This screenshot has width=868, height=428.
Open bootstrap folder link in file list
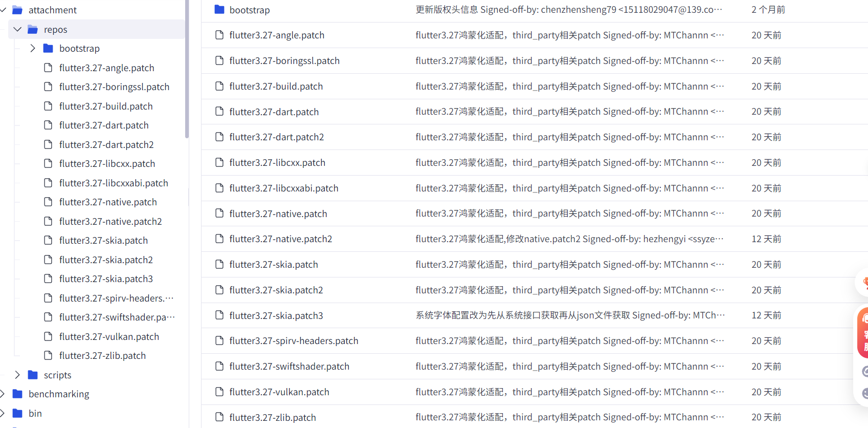coord(250,10)
